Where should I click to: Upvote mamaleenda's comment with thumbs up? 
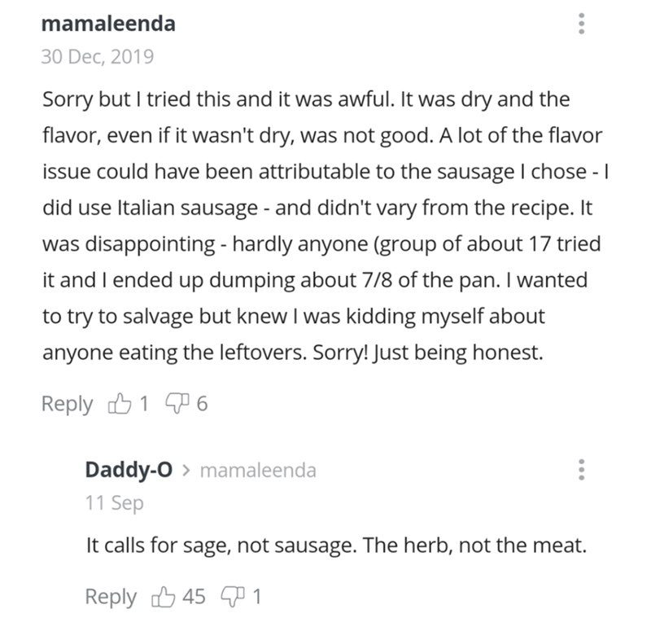click(x=118, y=404)
